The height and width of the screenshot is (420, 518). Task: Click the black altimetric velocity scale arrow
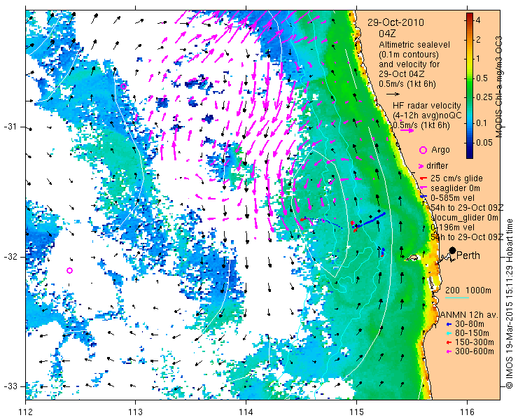[393, 94]
